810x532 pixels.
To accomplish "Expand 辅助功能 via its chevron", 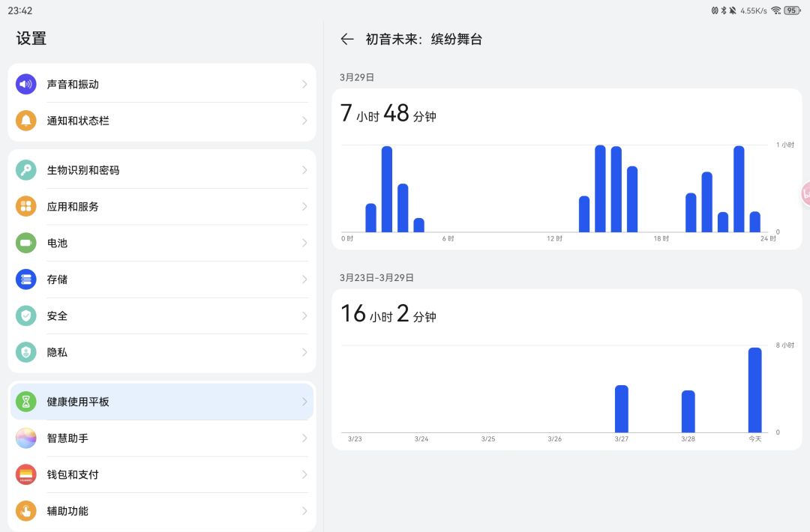I will click(x=304, y=511).
